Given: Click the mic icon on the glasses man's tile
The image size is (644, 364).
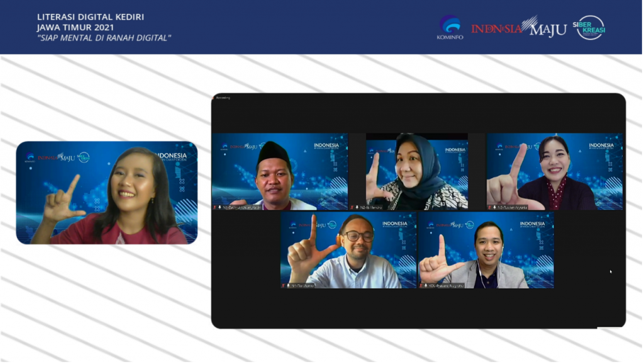Looking at the screenshot, I should point(287,285).
